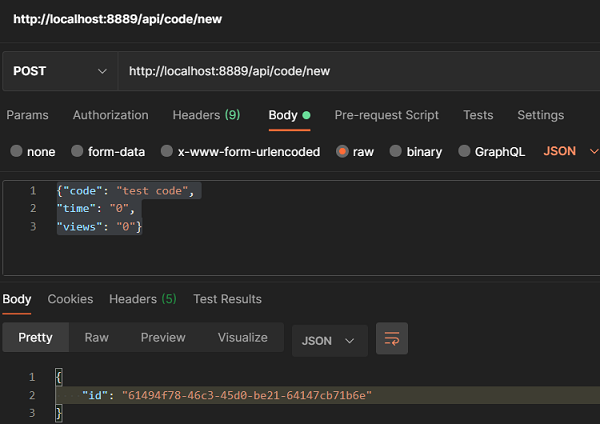Select the binary body option
The image size is (600, 424).
(396, 152)
